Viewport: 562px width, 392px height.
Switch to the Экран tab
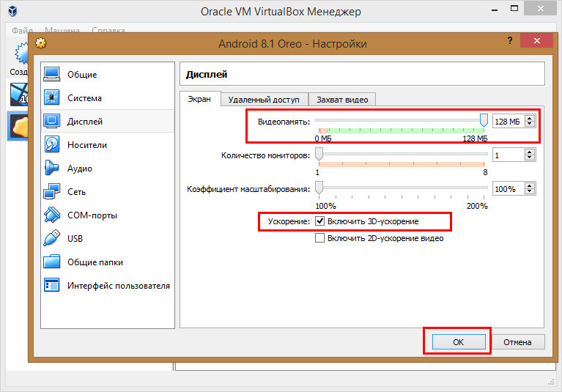click(199, 99)
